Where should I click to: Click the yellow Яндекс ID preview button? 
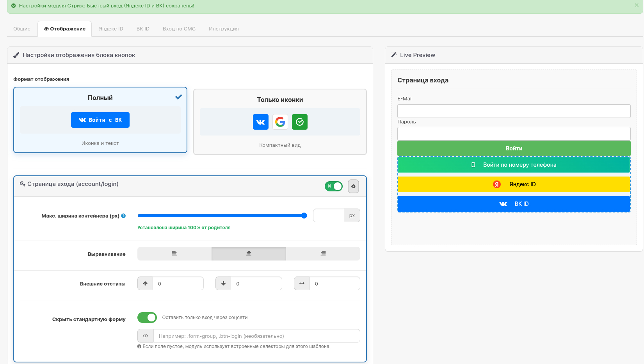[514, 184]
